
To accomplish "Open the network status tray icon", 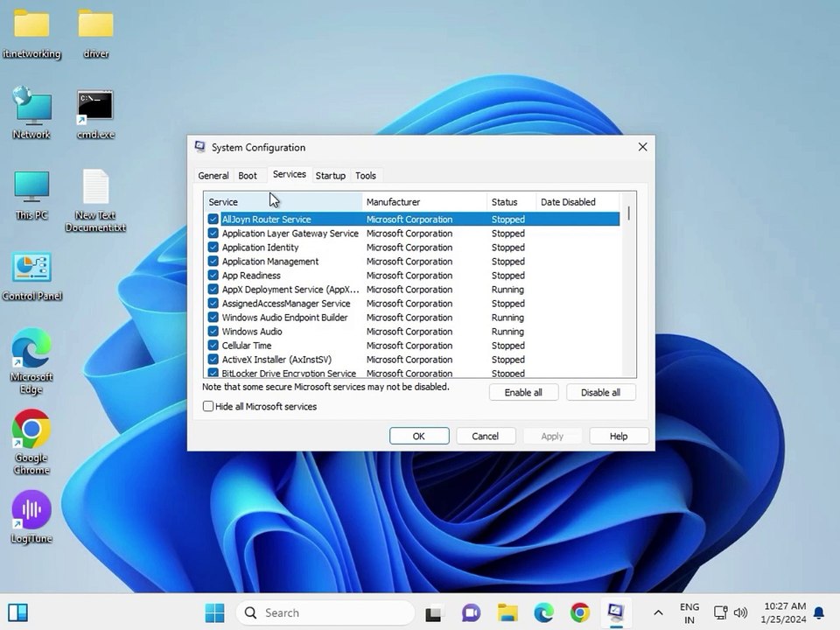I will click(720, 612).
